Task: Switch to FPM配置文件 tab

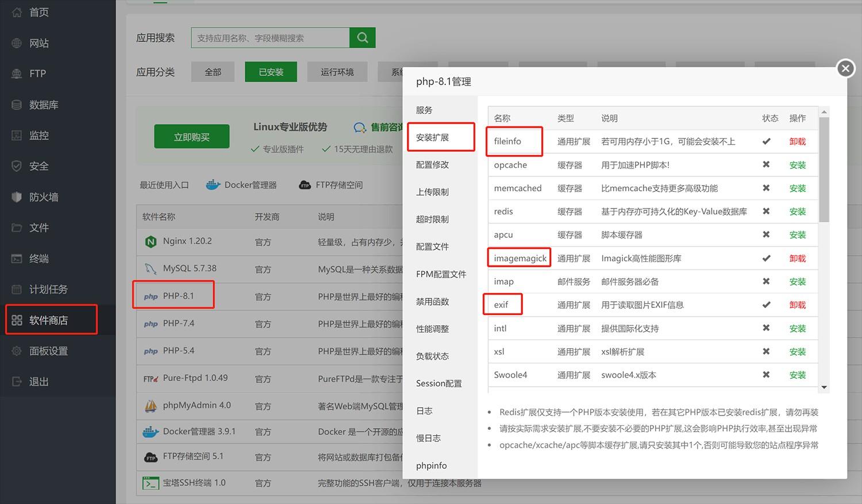Action: tap(441, 274)
